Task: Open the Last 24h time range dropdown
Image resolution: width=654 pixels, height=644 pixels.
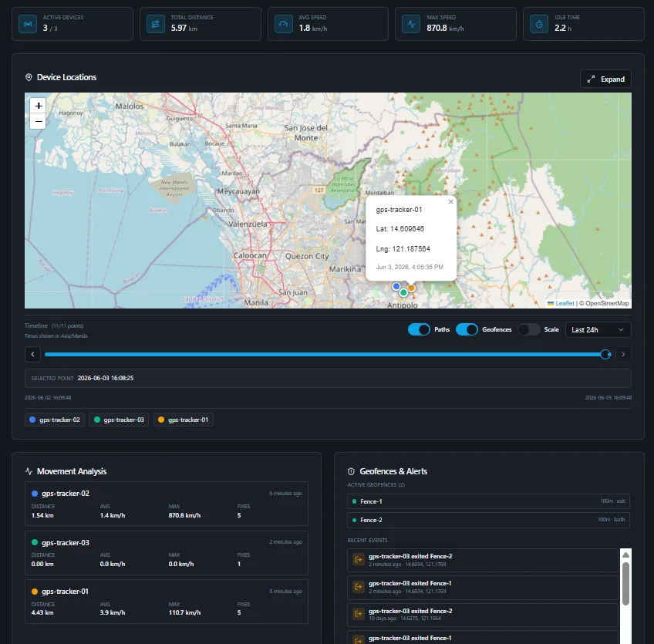Action: point(598,329)
